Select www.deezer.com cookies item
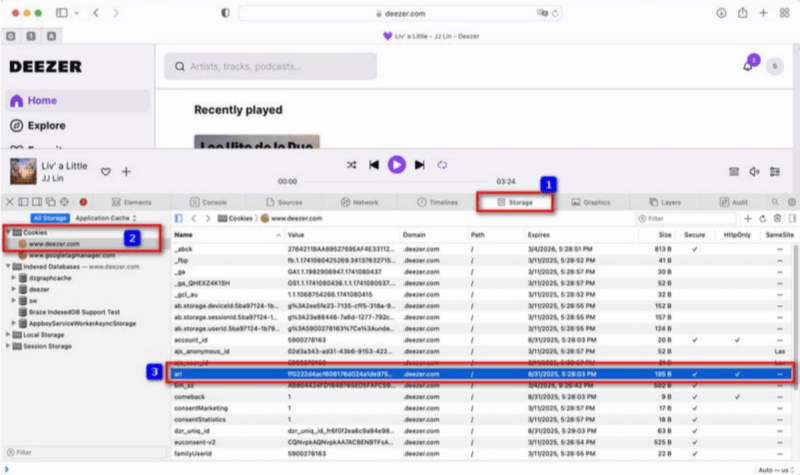Image resolution: width=800 pixels, height=475 pixels. [54, 244]
